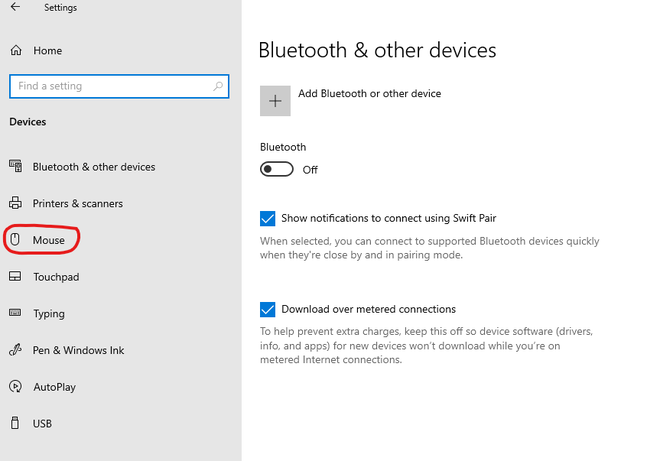Click the Printers & scanners icon
660x461 pixels.
pos(15,203)
